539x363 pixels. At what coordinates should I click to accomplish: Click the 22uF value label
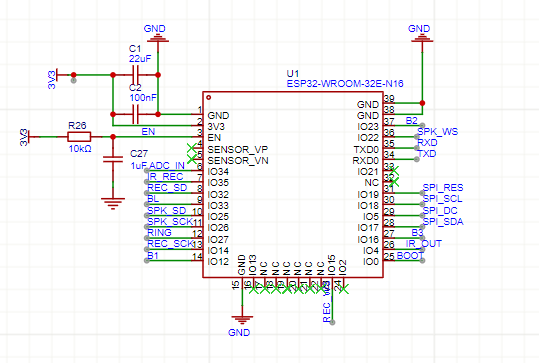point(140,59)
